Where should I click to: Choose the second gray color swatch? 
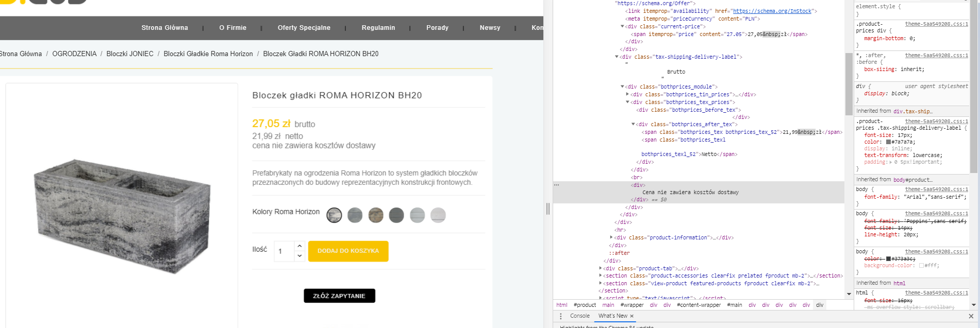[355, 215]
